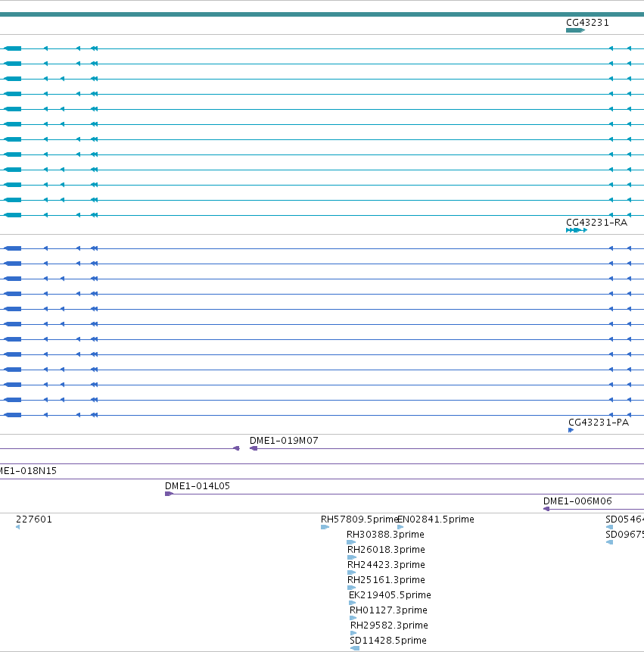Select the CG43231-RA transcript arrow glyph
The width and height of the screenshot is (644, 652).
[x=577, y=230]
